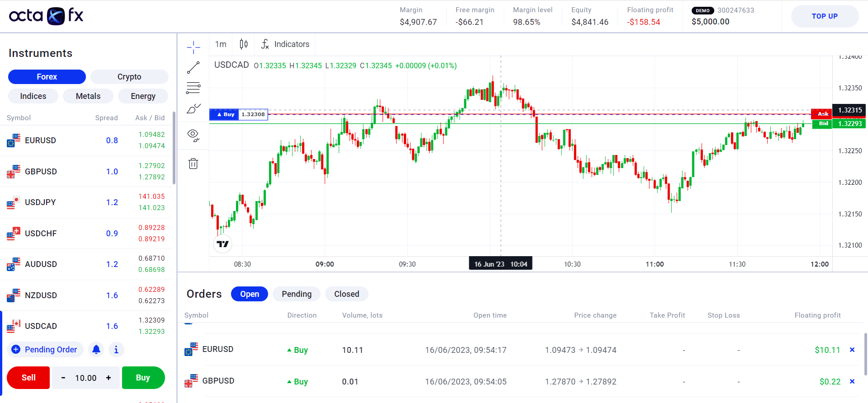Click the TOP UP button
Screen dimensions: 868x403
pyautogui.click(x=825, y=16)
